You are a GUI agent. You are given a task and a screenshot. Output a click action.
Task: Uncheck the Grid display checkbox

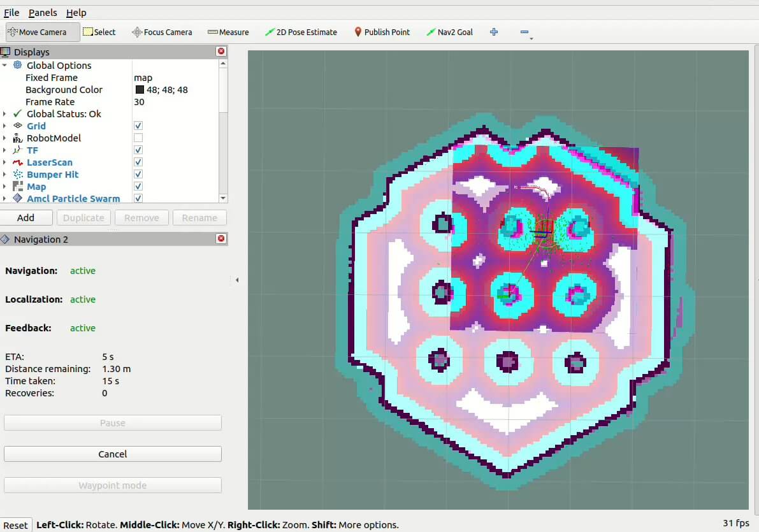pyautogui.click(x=138, y=126)
